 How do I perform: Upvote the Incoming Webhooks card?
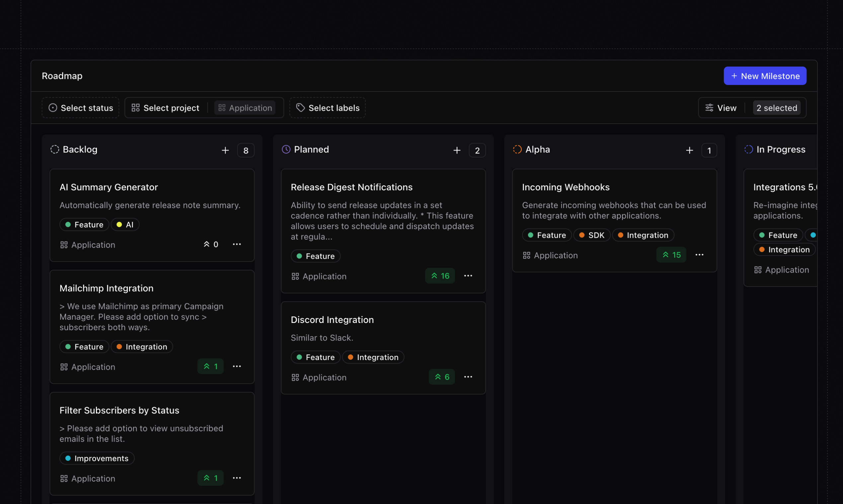(x=671, y=255)
